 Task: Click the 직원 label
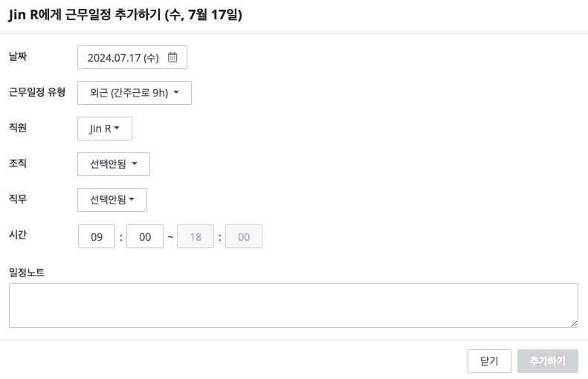point(18,127)
